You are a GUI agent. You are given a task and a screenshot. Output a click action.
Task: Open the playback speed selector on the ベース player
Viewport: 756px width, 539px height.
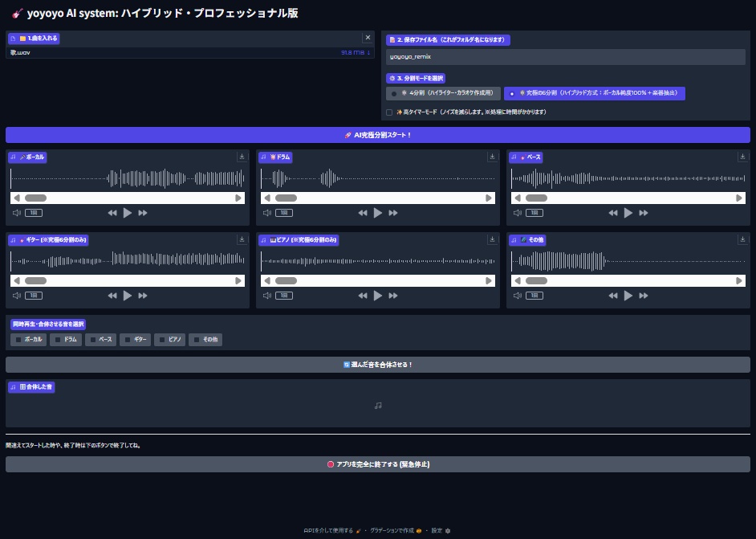click(534, 212)
